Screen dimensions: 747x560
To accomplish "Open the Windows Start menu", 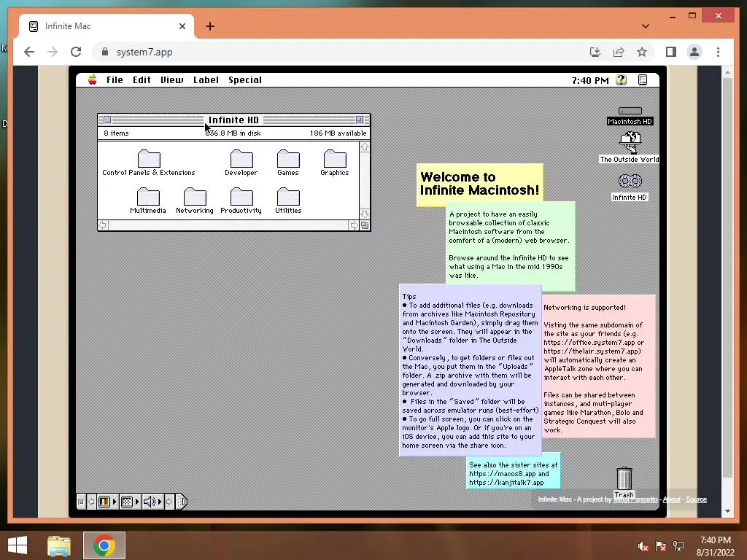I will [18, 545].
